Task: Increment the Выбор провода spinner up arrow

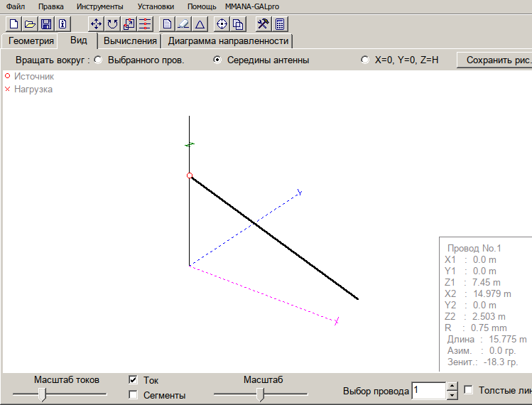Action: [x=452, y=387]
